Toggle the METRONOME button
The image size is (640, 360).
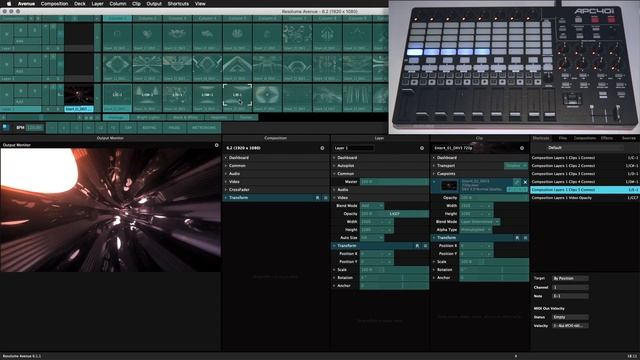[204, 128]
